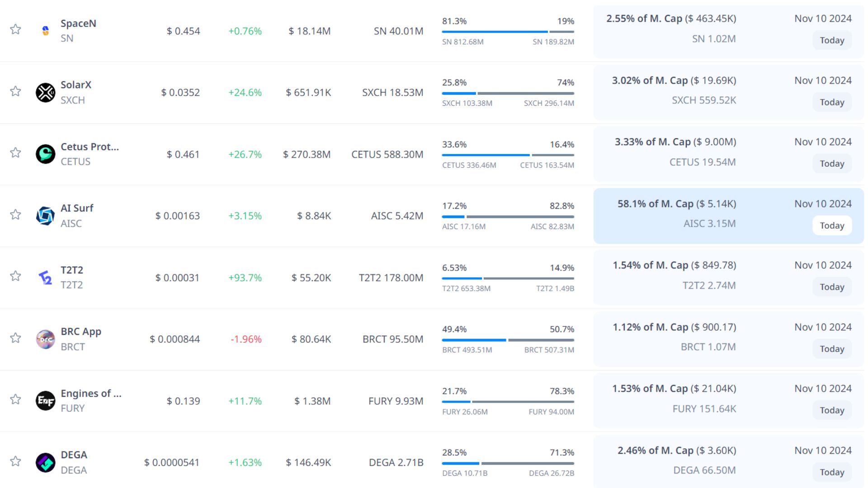
Task: Star the BRC App row
Action: click(x=15, y=338)
